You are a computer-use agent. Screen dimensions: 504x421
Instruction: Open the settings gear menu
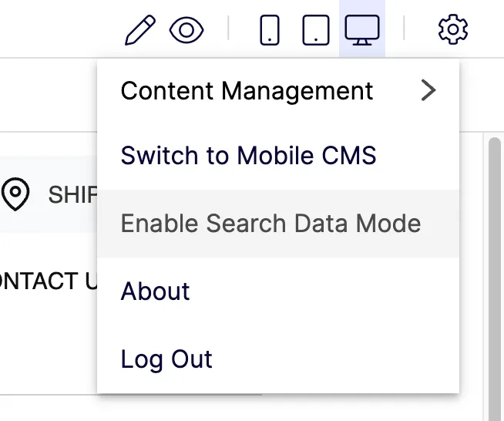(x=453, y=29)
